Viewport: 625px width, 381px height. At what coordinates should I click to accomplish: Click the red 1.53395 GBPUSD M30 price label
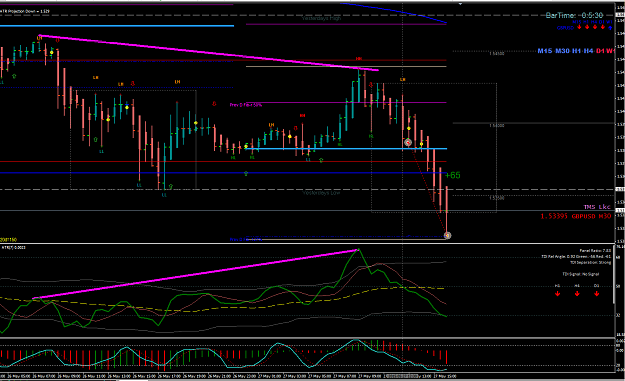point(576,216)
